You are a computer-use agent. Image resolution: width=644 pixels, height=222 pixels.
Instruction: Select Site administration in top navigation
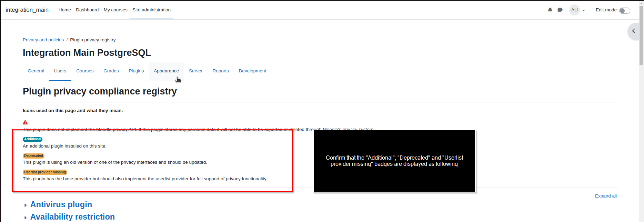(x=151, y=10)
